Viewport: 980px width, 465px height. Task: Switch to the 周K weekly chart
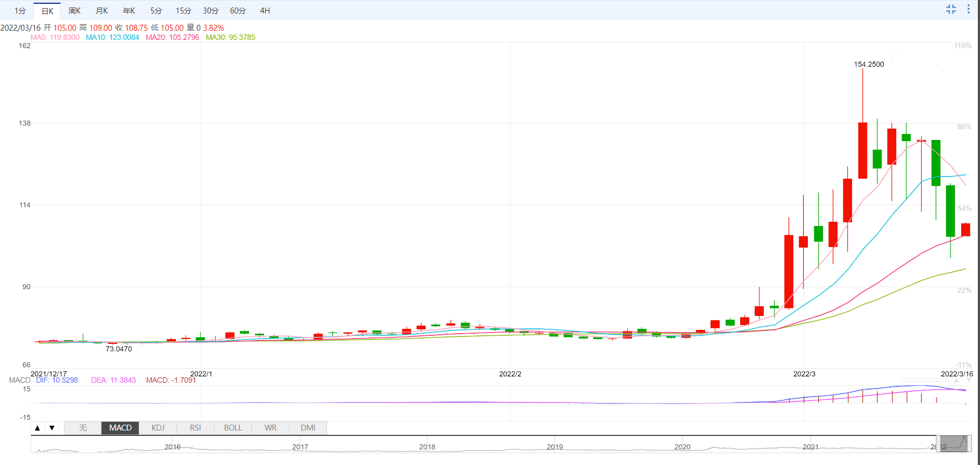74,11
